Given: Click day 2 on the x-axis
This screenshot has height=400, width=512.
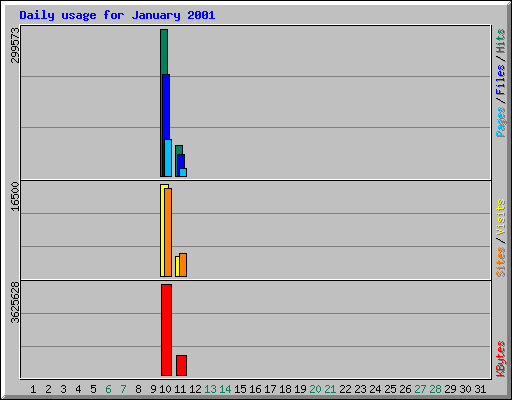Looking at the screenshot, I should pos(48,389).
